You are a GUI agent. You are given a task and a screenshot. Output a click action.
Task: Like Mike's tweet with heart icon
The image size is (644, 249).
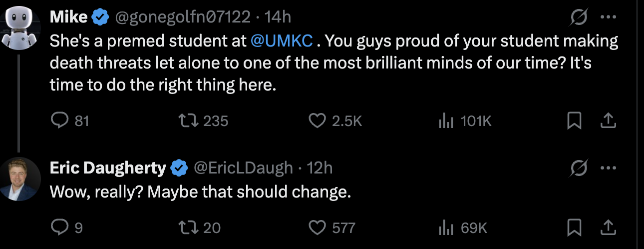(x=318, y=120)
